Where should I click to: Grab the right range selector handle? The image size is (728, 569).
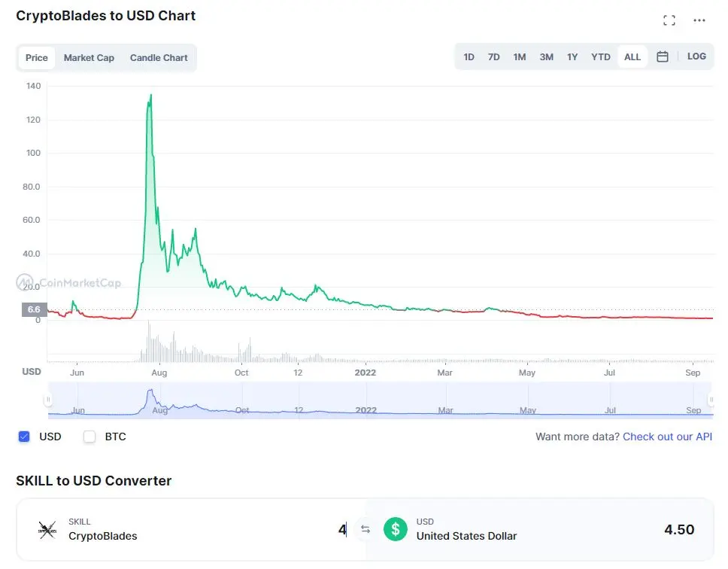tap(711, 400)
